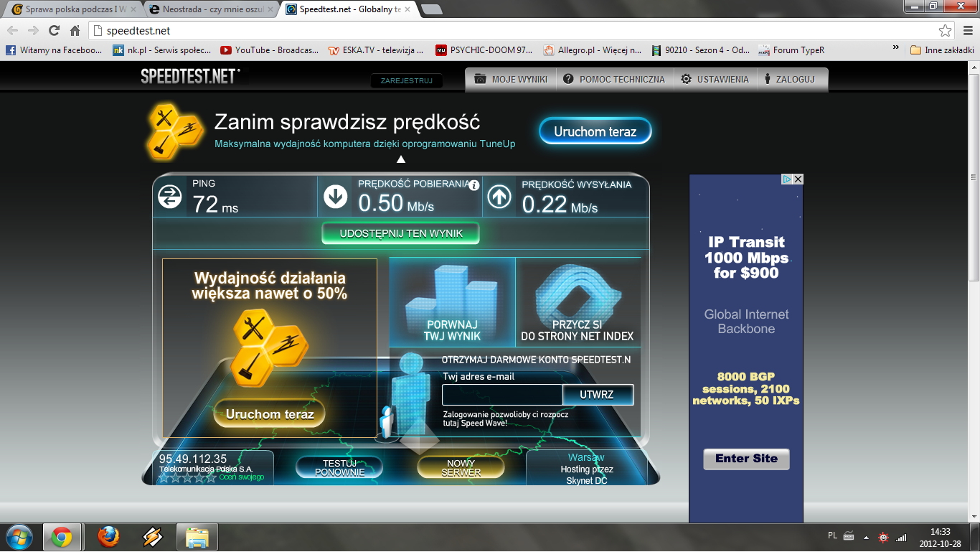
Task: Open the Net Index tile
Action: click(578, 302)
